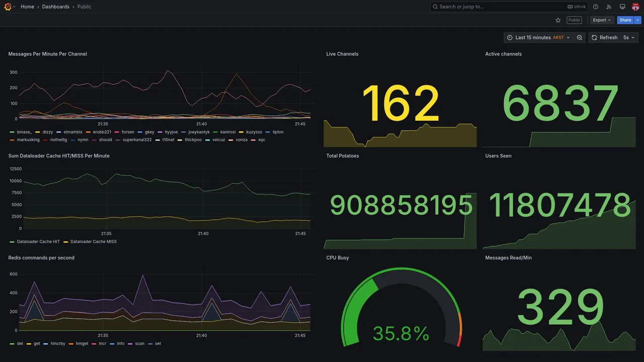Click the 35.8% CPU gauge value

pyautogui.click(x=401, y=334)
